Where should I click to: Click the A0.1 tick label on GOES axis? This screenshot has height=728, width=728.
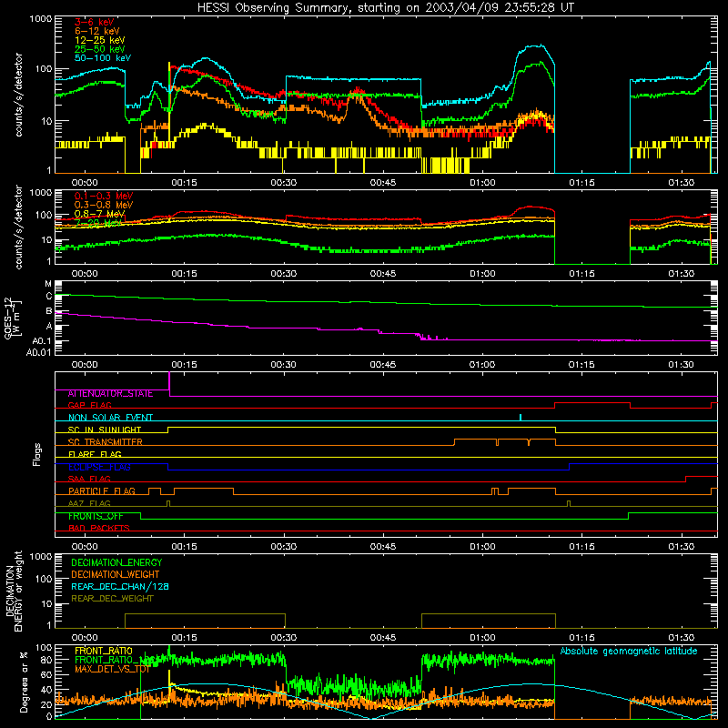pos(42,341)
